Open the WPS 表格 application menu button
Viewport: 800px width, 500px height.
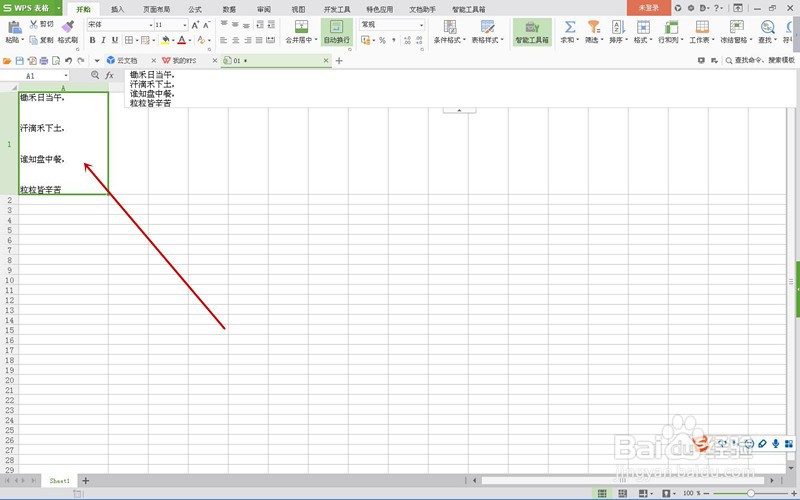[x=31, y=8]
